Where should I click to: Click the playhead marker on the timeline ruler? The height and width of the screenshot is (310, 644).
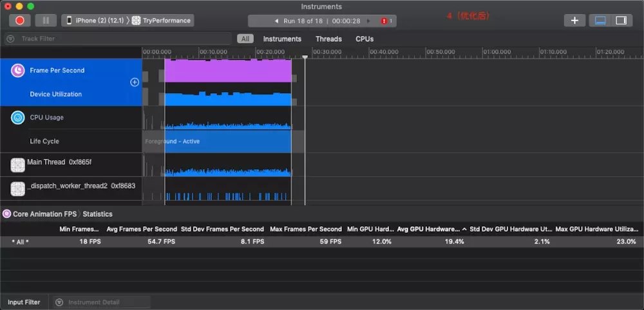pos(305,57)
